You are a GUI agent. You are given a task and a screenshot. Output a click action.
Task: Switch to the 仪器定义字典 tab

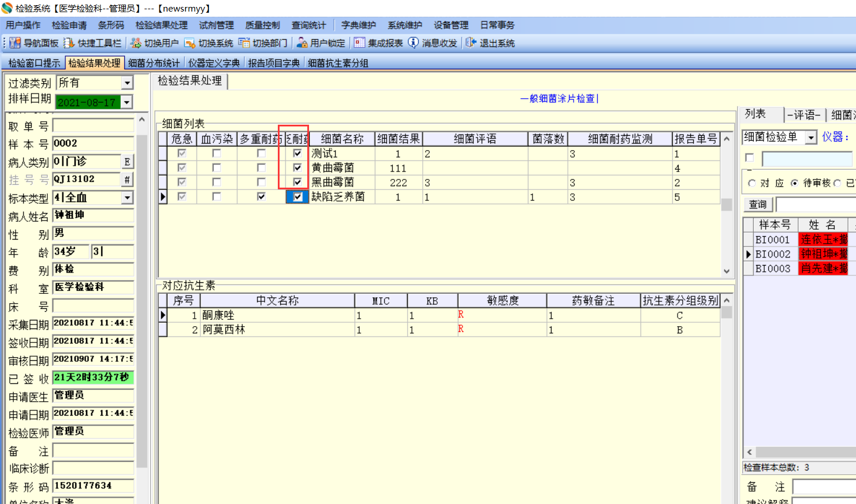[x=214, y=63]
